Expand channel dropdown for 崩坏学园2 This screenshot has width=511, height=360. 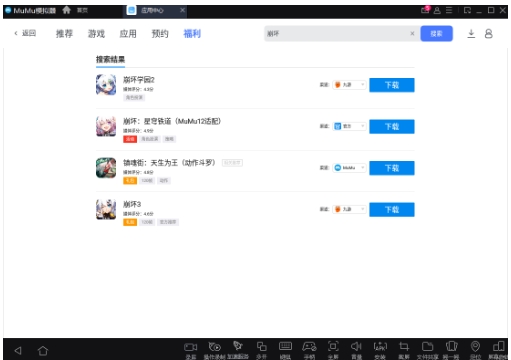tap(349, 85)
